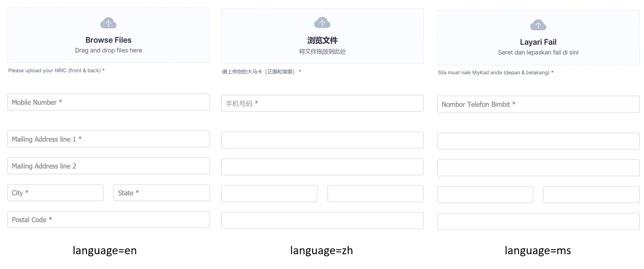The height and width of the screenshot is (269, 644).
Task: Focus the Mailing Address line 2 field
Action: tap(108, 166)
